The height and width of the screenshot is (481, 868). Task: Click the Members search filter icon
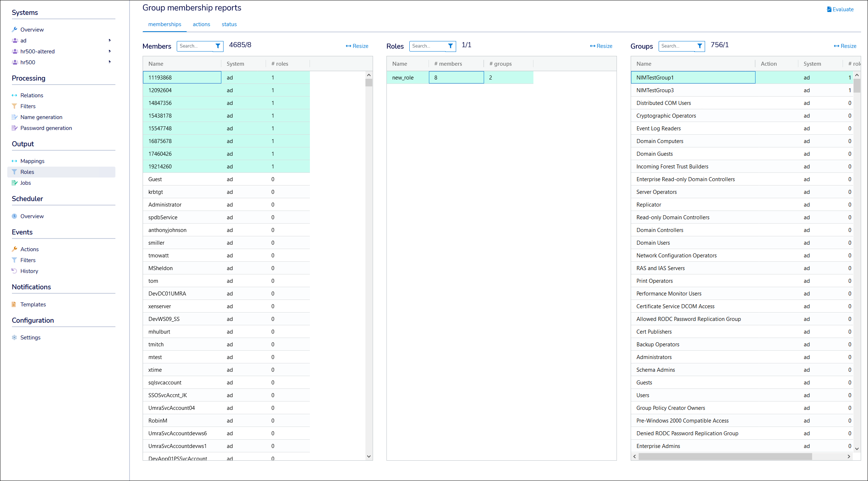(x=218, y=46)
